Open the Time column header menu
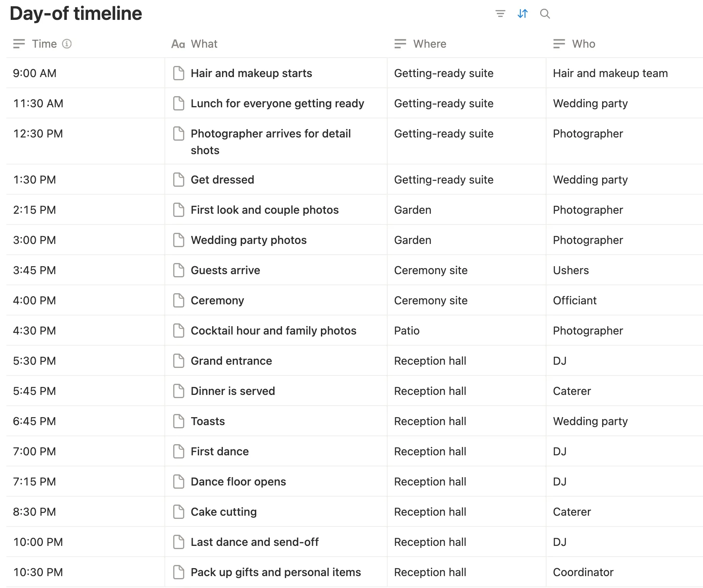Image resolution: width=703 pixels, height=588 pixels. 85,44
